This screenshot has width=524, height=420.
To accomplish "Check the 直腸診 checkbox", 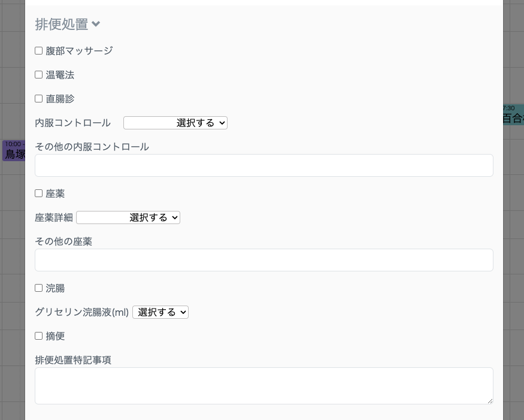I will click(x=38, y=98).
